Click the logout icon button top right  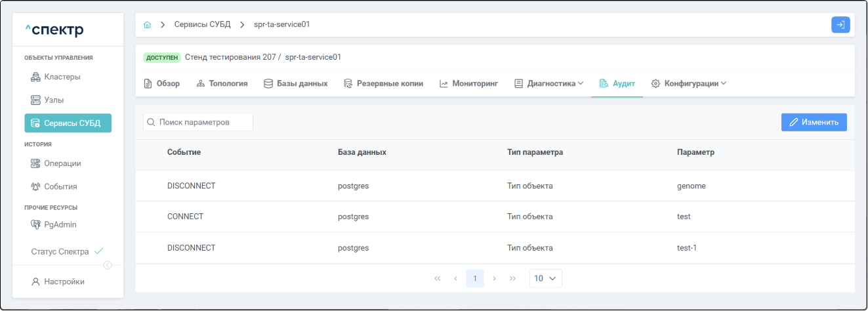coord(840,25)
